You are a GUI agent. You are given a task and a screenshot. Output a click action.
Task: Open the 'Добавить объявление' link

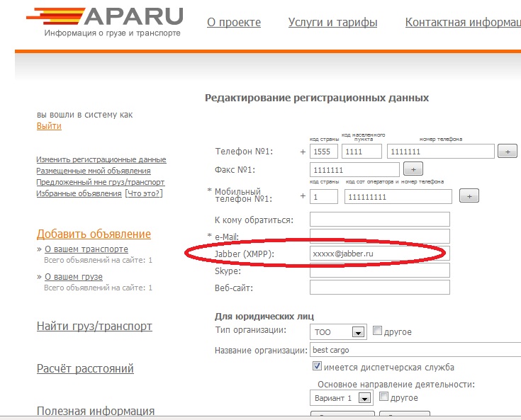[x=94, y=234]
